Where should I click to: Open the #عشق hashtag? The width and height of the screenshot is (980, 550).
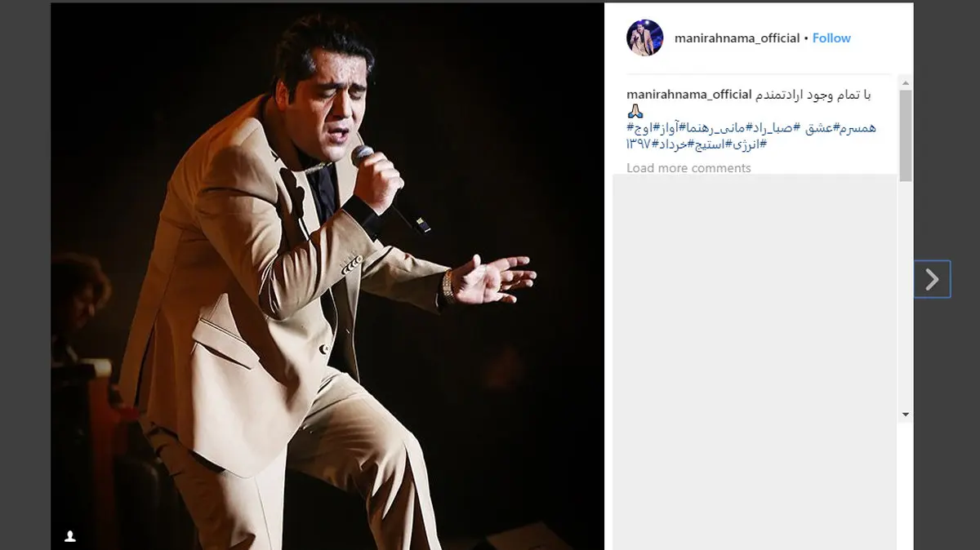pos(821,128)
